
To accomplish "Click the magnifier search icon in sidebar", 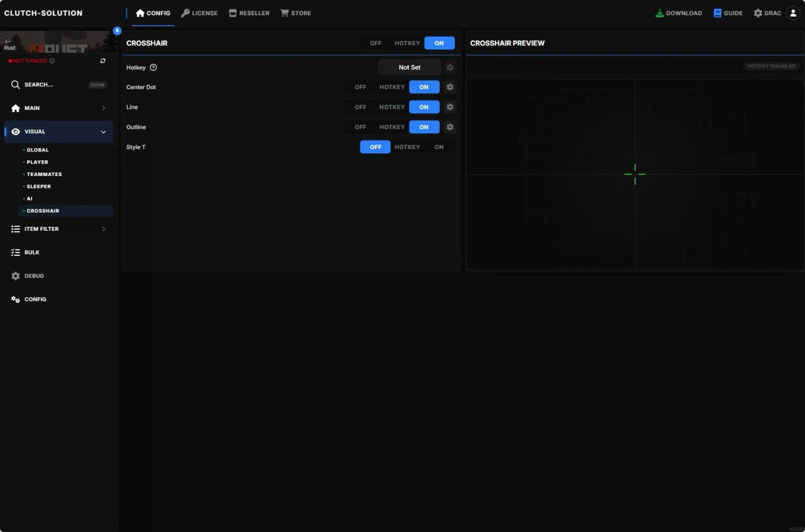I will coord(16,84).
